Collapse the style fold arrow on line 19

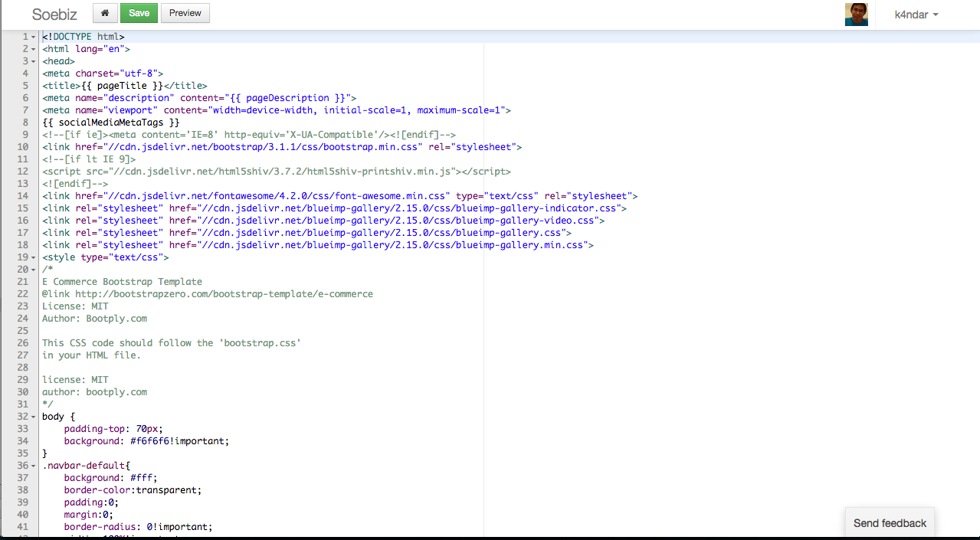[34, 257]
